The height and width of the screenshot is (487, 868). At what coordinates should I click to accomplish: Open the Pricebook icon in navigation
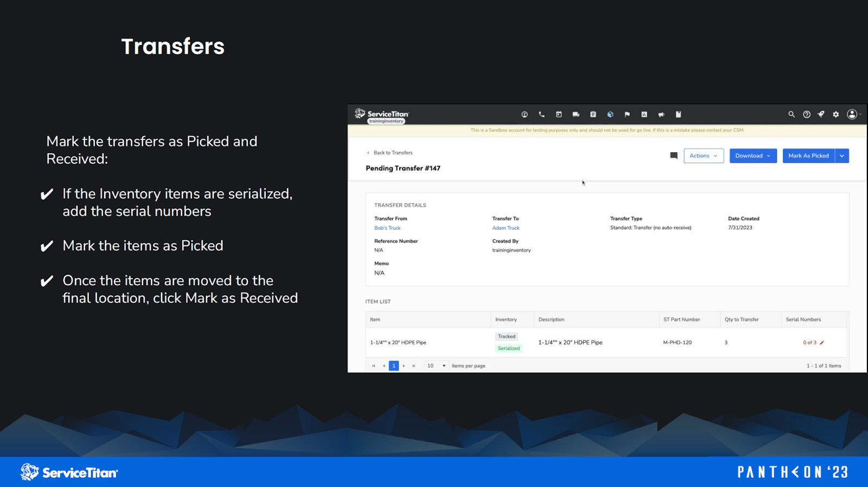coord(678,114)
